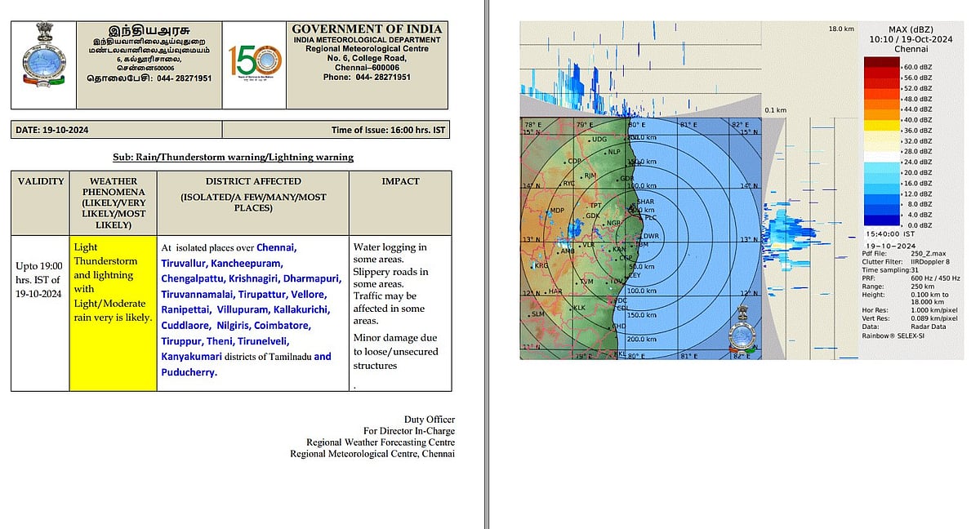Click the Chennai district name in the table
Screen dimensions: 980x529
pyautogui.click(x=276, y=247)
